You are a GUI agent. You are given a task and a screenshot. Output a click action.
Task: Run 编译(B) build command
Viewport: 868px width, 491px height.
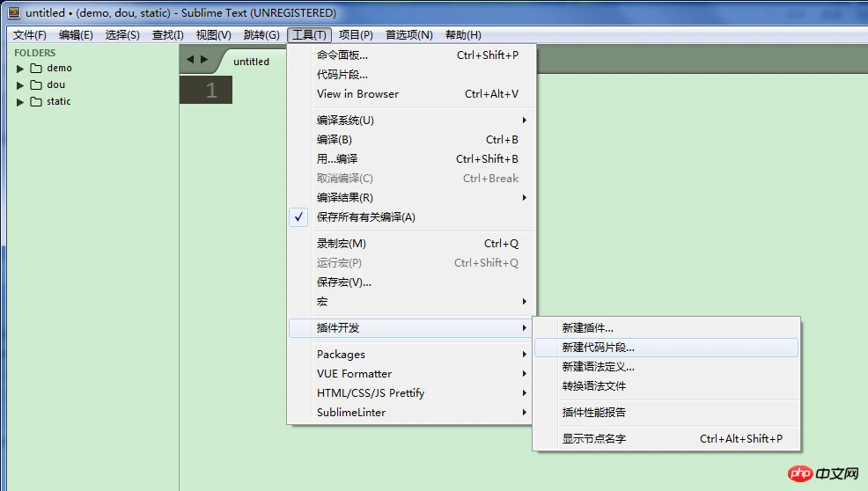[x=412, y=140]
